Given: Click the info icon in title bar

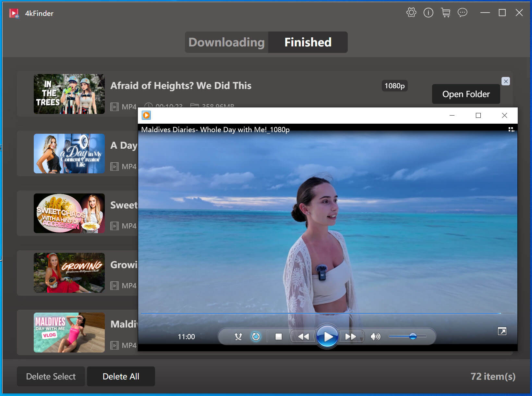Looking at the screenshot, I should click(x=428, y=13).
